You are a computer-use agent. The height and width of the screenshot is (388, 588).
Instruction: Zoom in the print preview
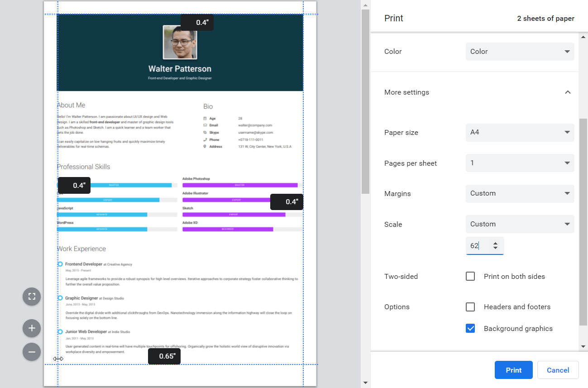click(x=32, y=328)
